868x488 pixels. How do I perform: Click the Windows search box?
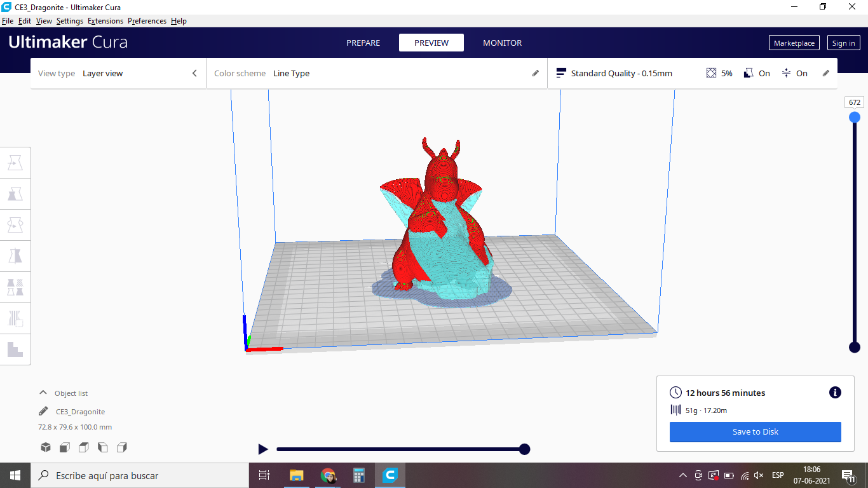140,475
